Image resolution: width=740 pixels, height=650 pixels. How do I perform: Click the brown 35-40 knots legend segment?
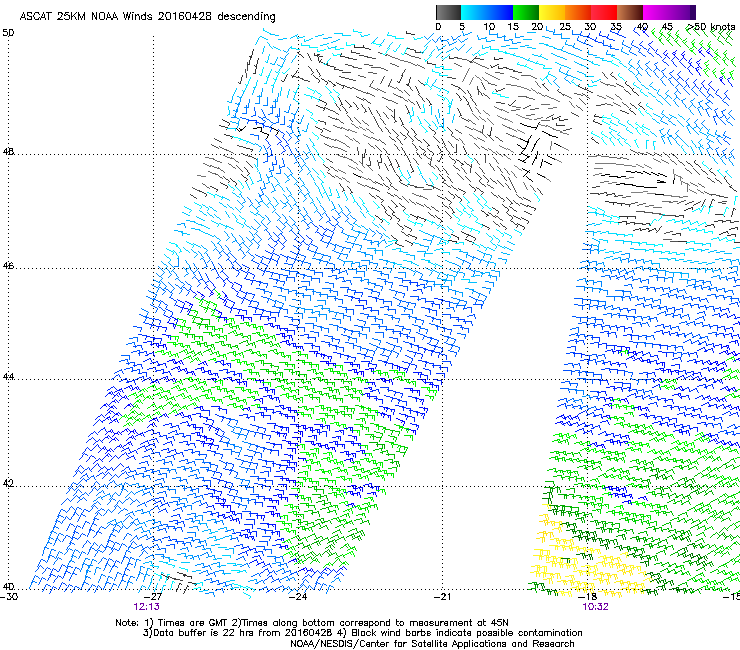(630, 12)
